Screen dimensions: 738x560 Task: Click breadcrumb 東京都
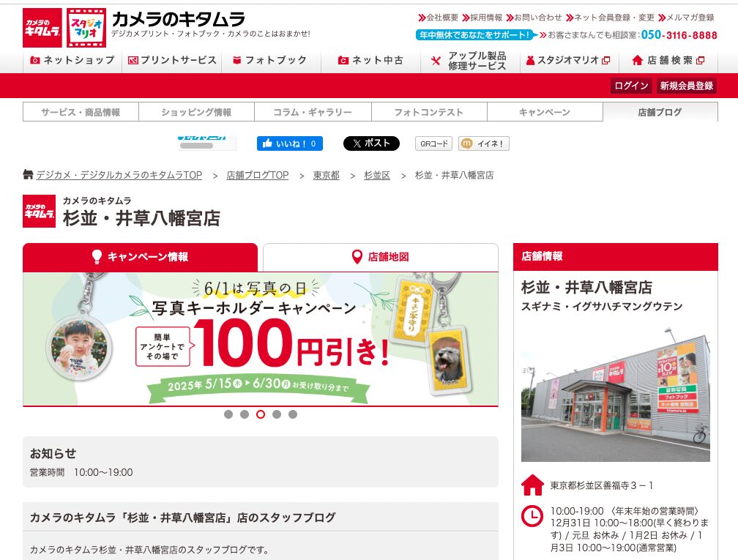click(327, 175)
